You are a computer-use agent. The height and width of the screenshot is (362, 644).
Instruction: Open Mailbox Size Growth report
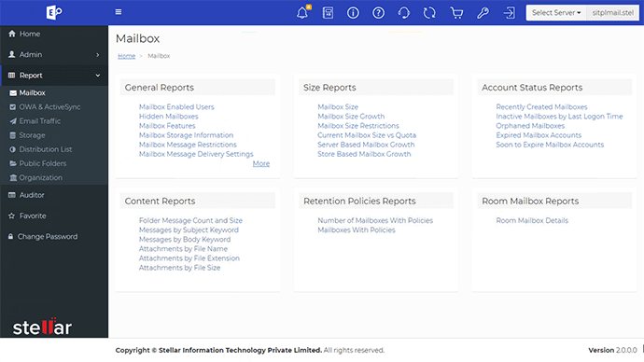click(351, 116)
